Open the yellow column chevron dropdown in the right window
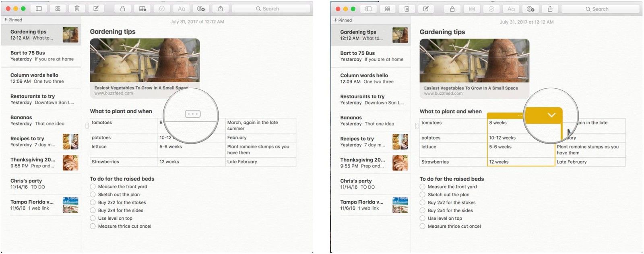The width and height of the screenshot is (644, 254). 551,115
